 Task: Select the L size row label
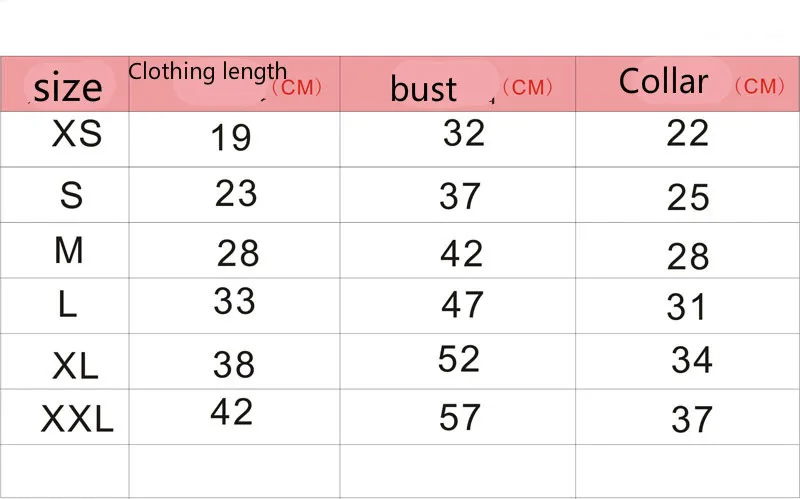click(67, 305)
